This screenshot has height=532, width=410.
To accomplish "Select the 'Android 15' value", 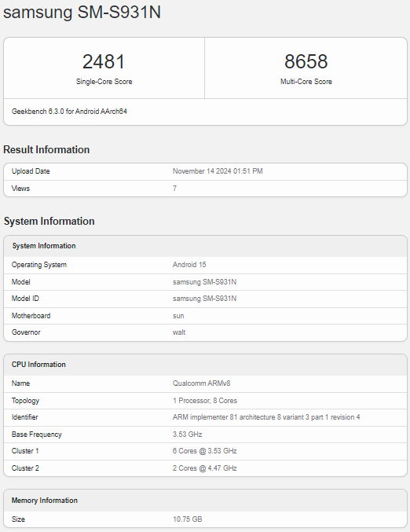I will click(x=189, y=265).
